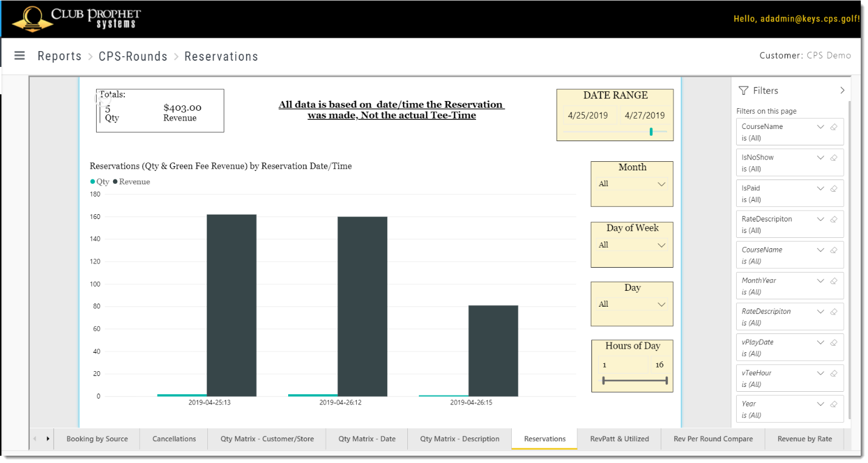Go to Reports breadcrumb link
Viewport: 868px width, 463px height.
click(60, 56)
